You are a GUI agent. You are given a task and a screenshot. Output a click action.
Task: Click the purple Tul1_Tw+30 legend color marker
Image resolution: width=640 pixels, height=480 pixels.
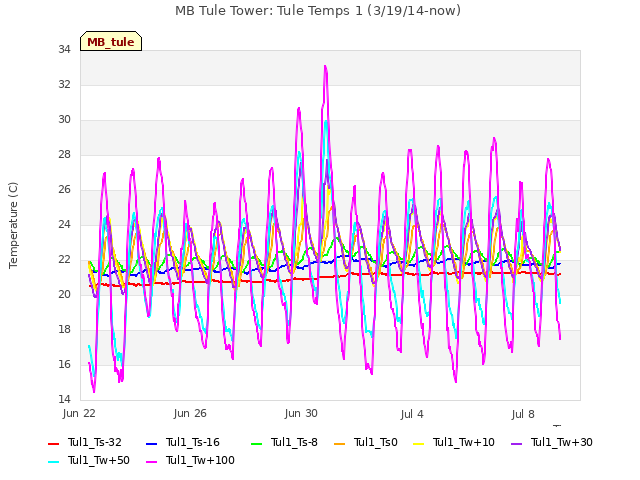(517, 444)
